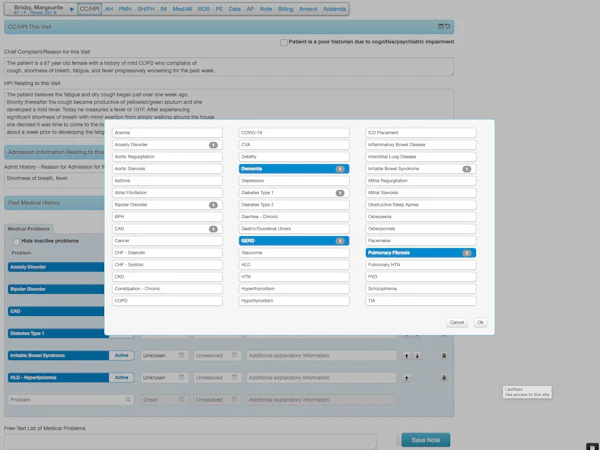Open the PMH tab
600x450 pixels.
(x=125, y=9)
